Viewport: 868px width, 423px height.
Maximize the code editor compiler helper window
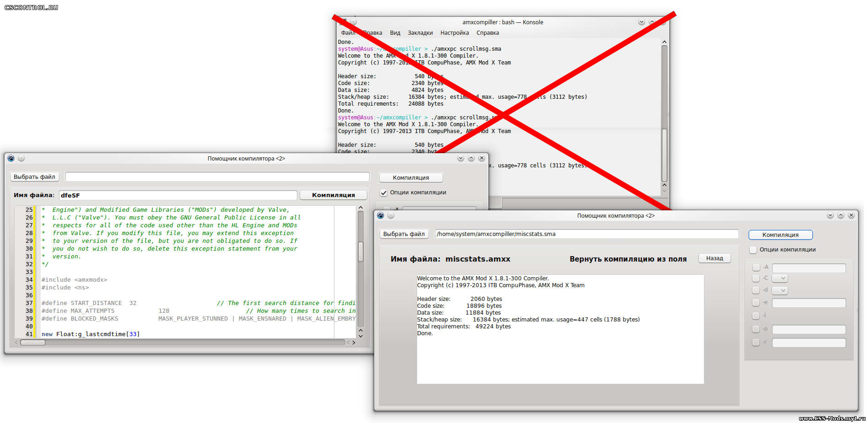point(471,158)
